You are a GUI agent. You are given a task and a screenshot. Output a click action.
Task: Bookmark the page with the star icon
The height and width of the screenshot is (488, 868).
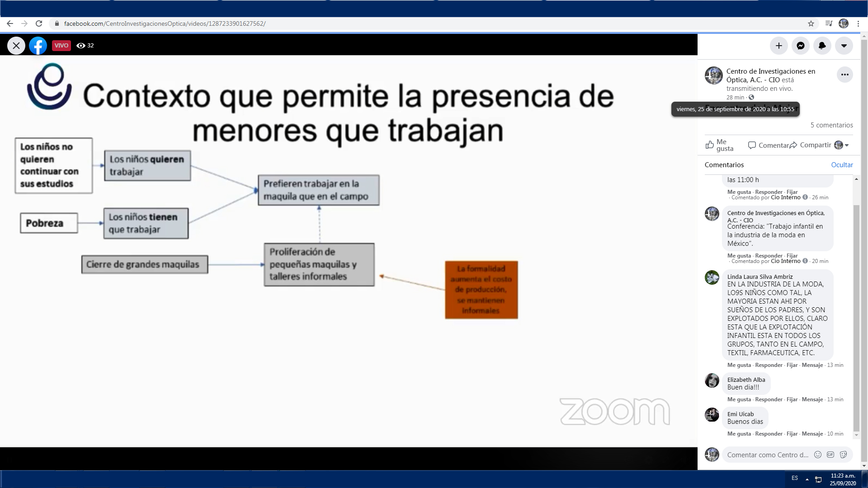tap(811, 23)
